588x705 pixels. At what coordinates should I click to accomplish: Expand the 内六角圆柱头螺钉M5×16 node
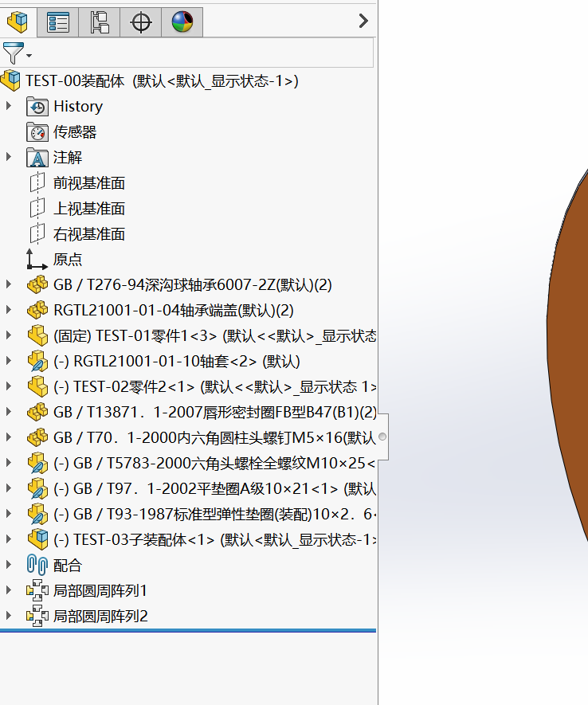(9, 437)
